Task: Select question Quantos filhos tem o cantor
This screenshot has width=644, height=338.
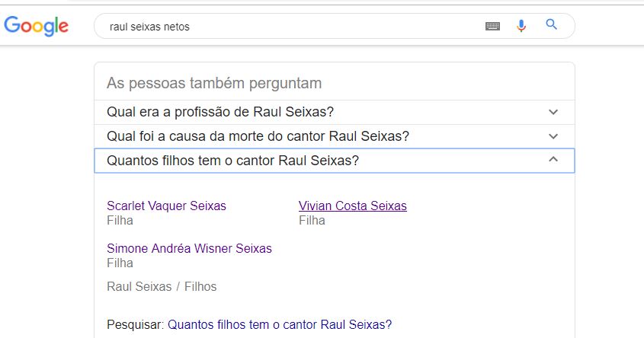Action: tap(233, 161)
